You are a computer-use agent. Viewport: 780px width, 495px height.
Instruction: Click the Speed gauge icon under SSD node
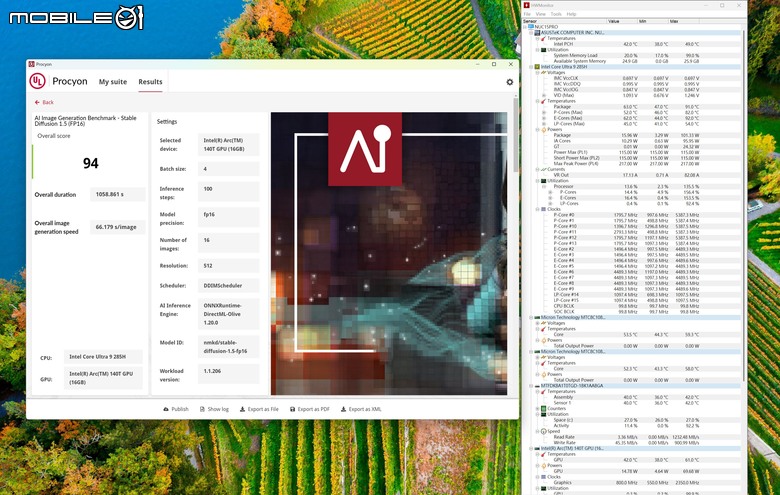(x=544, y=431)
